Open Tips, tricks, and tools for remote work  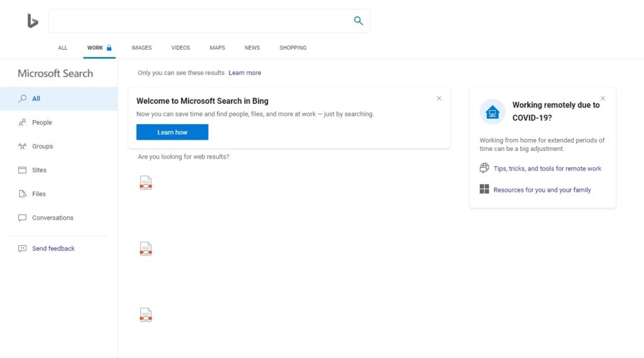click(547, 169)
